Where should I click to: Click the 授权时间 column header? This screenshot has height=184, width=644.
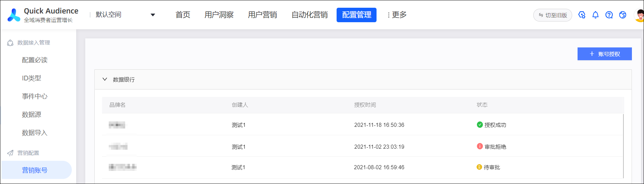click(365, 105)
